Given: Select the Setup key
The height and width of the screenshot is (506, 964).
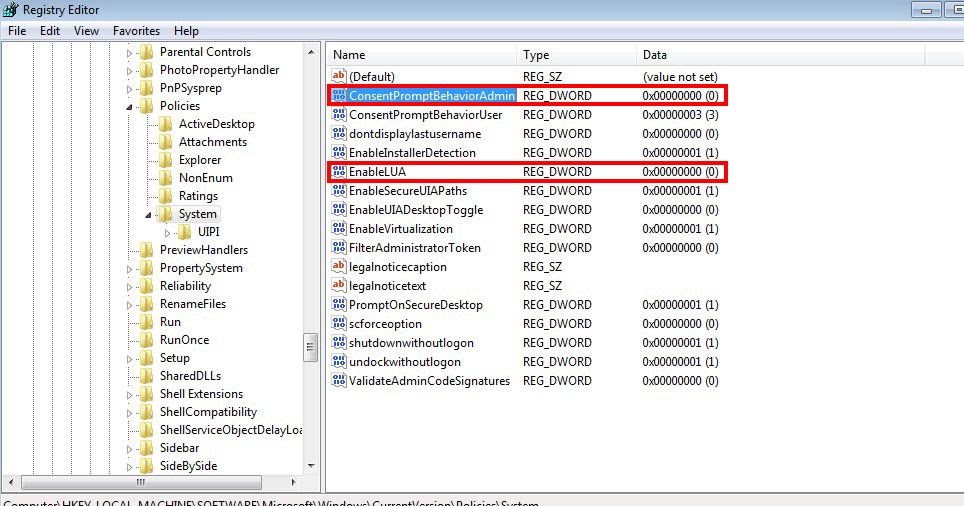Looking at the screenshot, I should coord(175,358).
